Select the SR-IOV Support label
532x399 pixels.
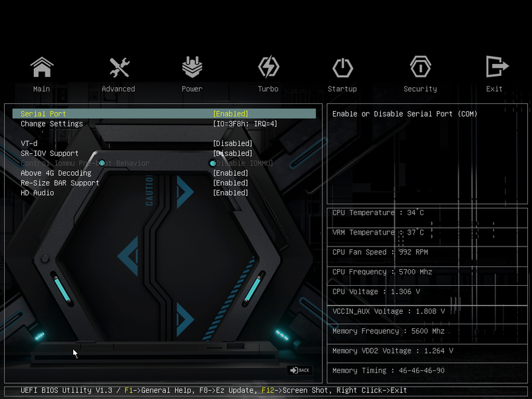tap(49, 153)
